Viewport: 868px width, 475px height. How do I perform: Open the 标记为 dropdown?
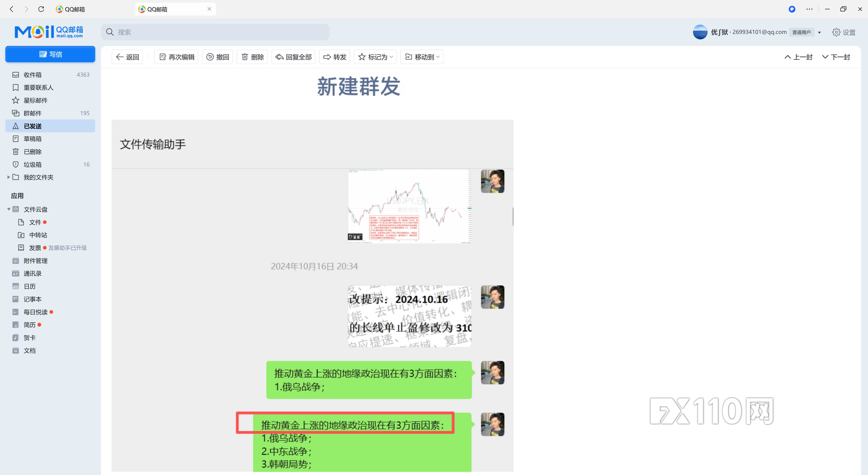click(375, 57)
